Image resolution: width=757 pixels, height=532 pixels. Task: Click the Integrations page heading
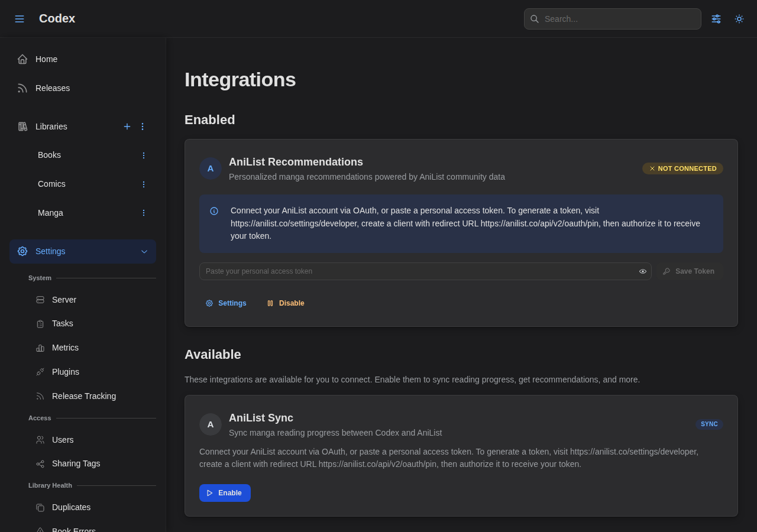[x=240, y=80]
